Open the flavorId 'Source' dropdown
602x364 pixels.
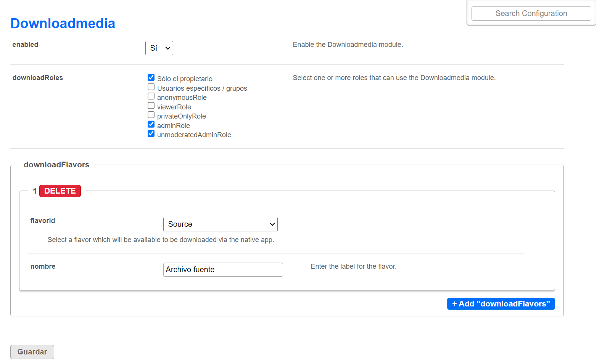coord(221,224)
